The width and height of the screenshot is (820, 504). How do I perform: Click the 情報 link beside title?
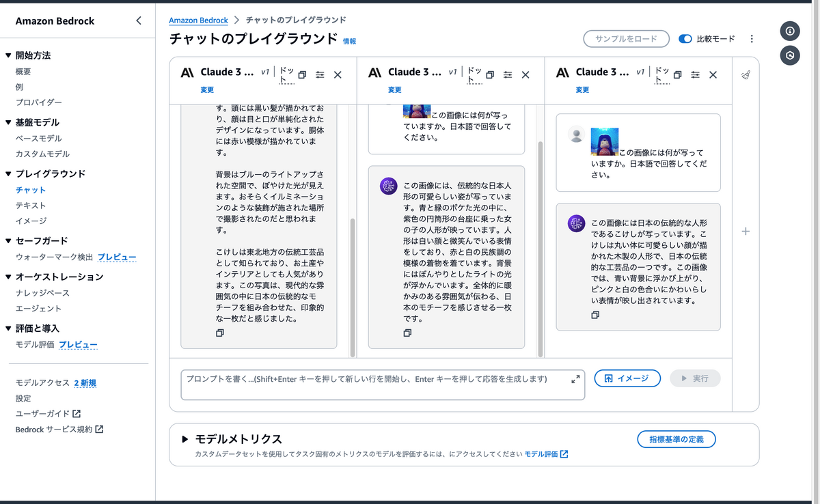point(349,42)
